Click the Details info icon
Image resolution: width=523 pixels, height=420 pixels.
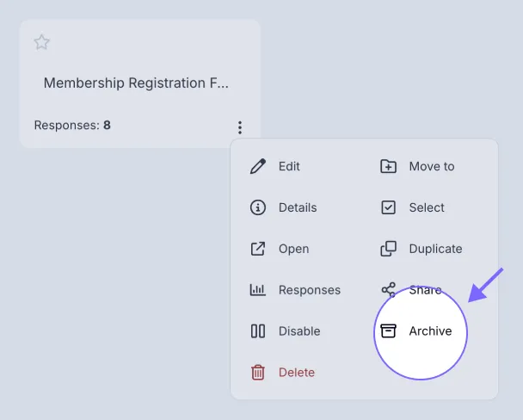coord(258,207)
